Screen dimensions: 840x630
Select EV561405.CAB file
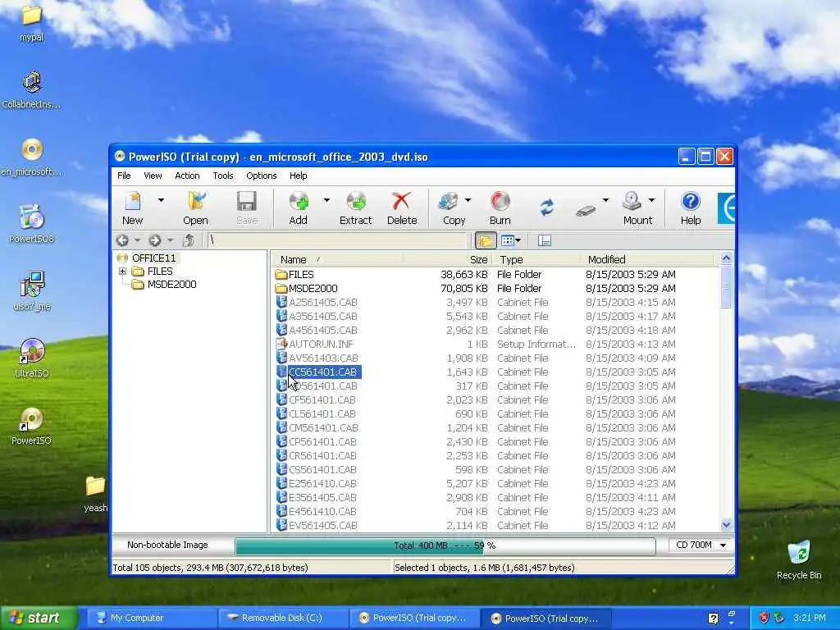point(322,525)
